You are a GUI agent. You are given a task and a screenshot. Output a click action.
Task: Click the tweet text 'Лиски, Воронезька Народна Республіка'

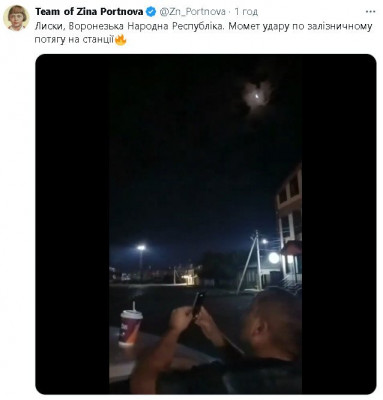coord(129,26)
